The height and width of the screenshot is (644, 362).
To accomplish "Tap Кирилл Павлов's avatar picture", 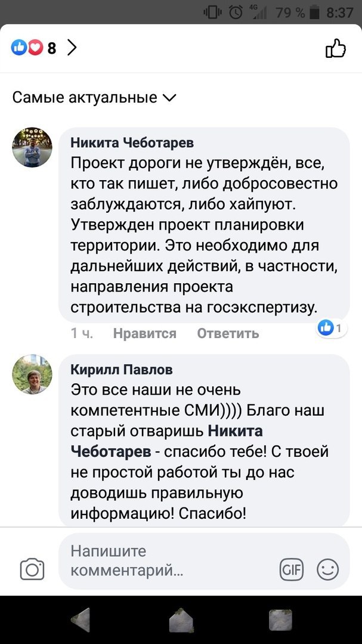I will (x=32, y=374).
